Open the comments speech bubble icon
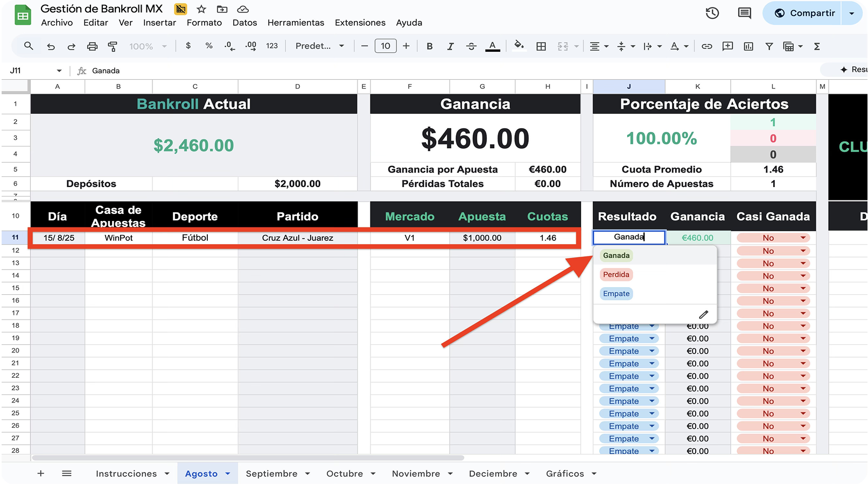Viewport: 868px width, 485px height. tap(744, 13)
